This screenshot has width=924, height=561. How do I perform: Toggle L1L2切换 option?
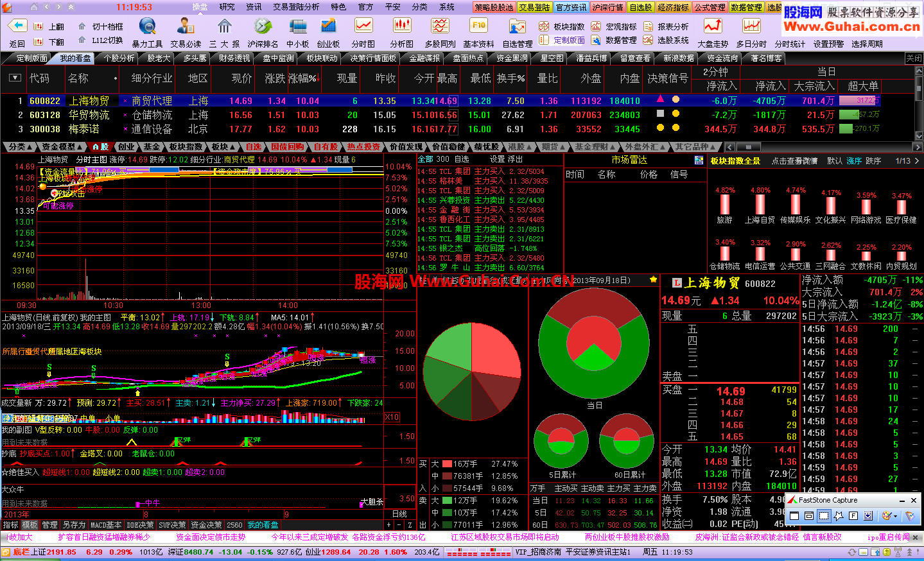point(101,40)
